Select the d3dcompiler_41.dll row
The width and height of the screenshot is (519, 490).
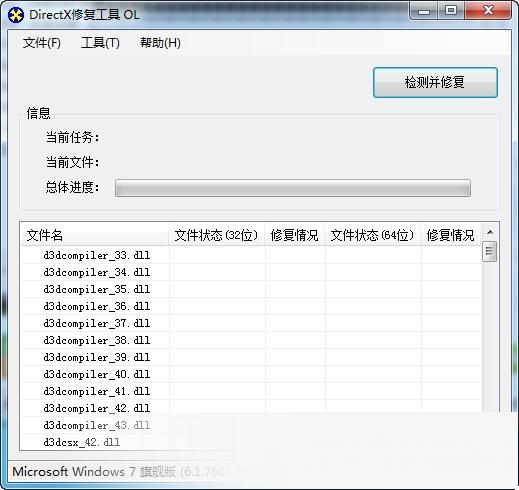click(x=251, y=391)
